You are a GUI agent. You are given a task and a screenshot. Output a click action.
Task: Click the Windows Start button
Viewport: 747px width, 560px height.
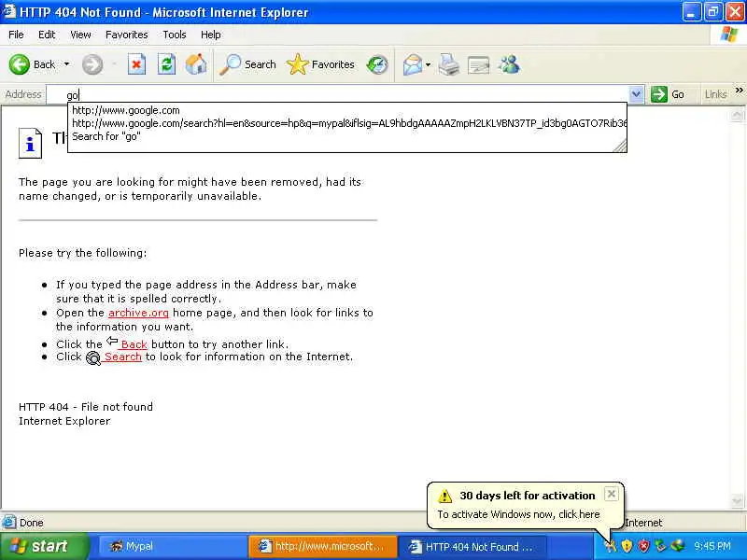(x=44, y=546)
